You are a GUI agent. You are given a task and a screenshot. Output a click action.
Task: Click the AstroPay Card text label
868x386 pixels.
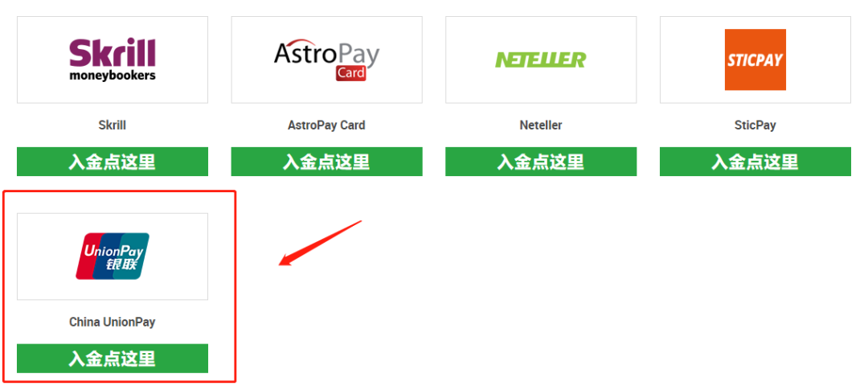tap(326, 125)
